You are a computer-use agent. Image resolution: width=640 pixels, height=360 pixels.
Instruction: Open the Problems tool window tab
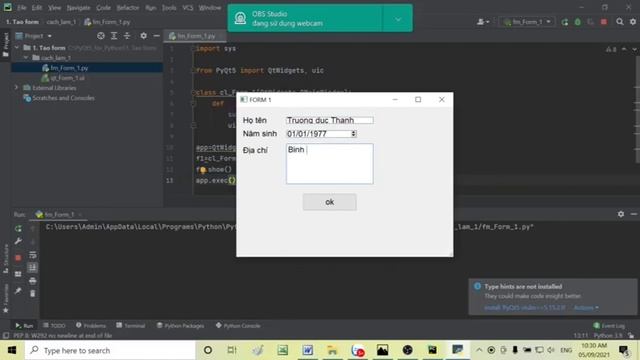click(91, 325)
